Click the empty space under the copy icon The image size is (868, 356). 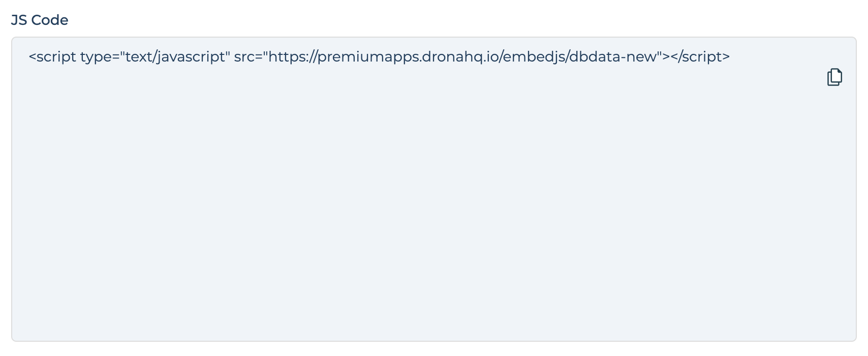(834, 153)
